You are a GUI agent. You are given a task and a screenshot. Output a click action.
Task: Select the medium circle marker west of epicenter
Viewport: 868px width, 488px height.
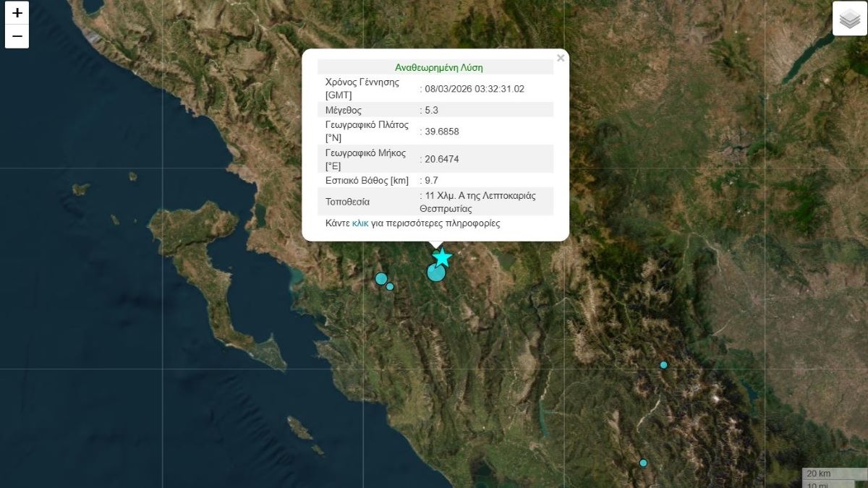pos(380,279)
